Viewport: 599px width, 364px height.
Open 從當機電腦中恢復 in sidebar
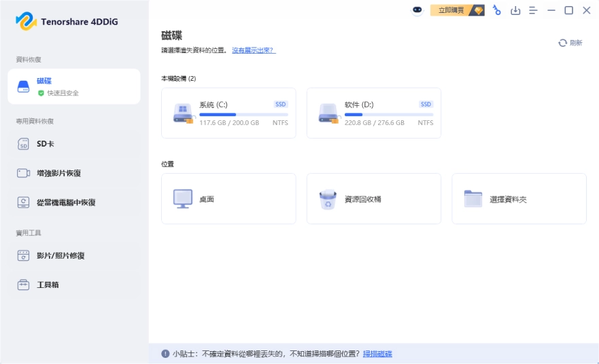(x=74, y=202)
